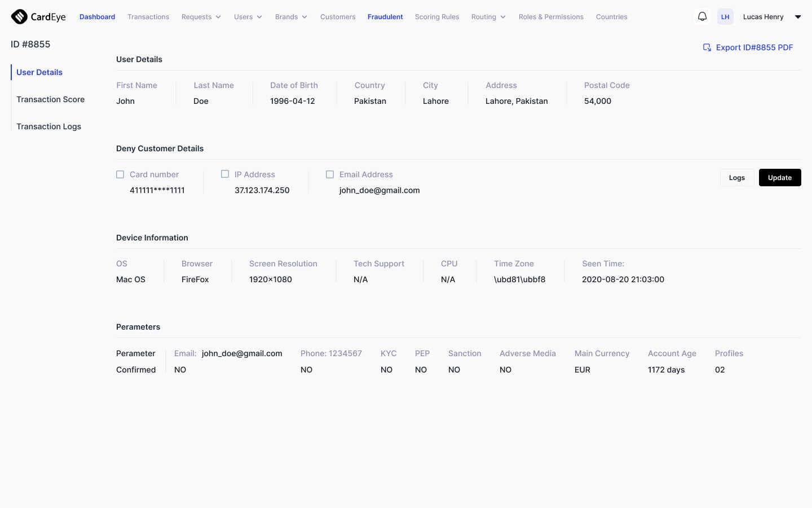Select the Transaction Score section
The image size is (812, 508).
point(50,99)
